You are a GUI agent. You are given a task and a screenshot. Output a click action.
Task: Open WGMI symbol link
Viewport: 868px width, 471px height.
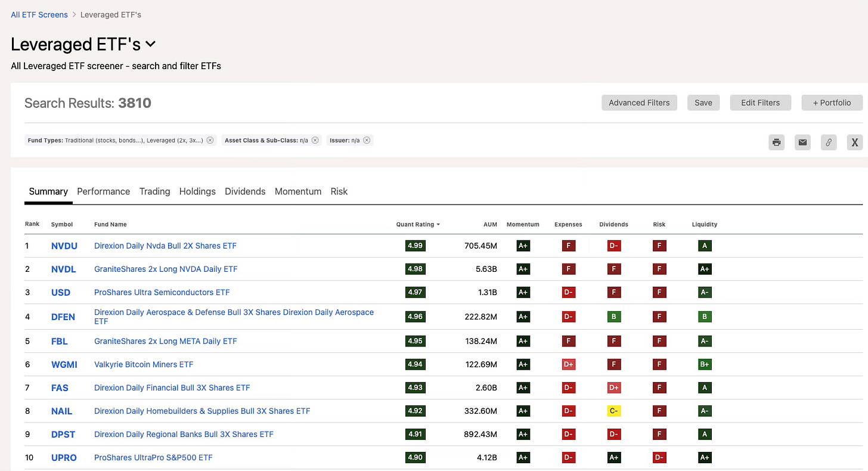pos(64,364)
